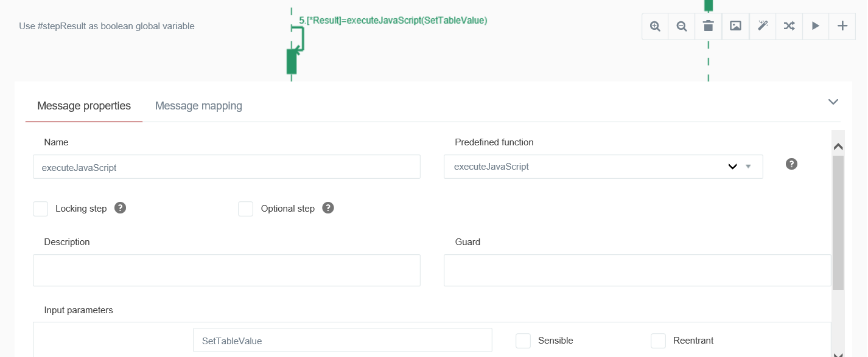
Task: Open help icon beside Predefined function
Action: click(x=791, y=164)
